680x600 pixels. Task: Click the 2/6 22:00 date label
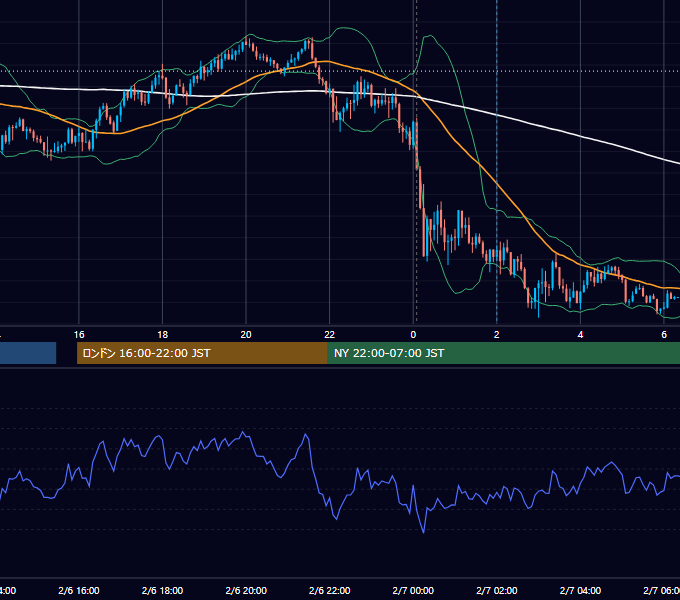click(330, 590)
